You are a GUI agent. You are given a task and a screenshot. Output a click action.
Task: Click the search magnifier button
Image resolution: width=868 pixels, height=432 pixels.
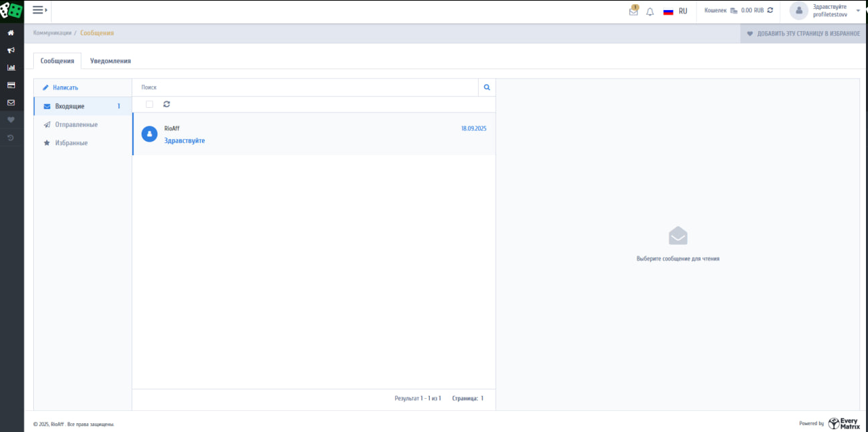[x=487, y=87]
